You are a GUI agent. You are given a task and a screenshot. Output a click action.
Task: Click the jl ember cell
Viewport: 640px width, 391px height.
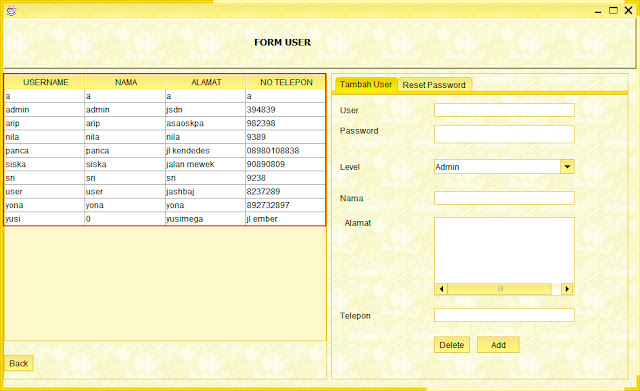pyautogui.click(x=285, y=219)
